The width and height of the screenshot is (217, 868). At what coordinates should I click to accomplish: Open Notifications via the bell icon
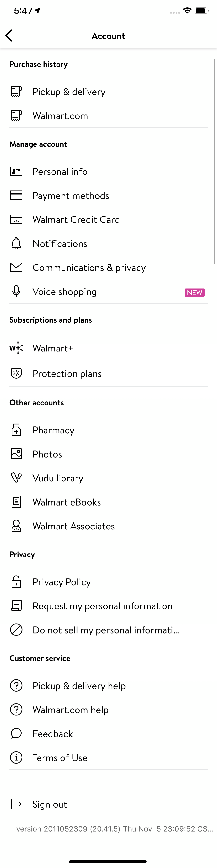point(16,243)
